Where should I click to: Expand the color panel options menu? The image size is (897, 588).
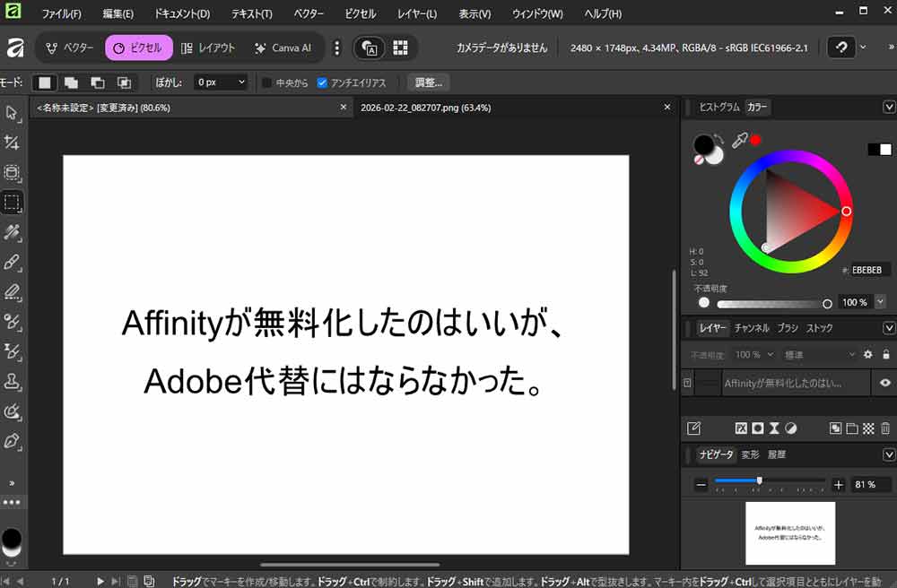coord(888,108)
